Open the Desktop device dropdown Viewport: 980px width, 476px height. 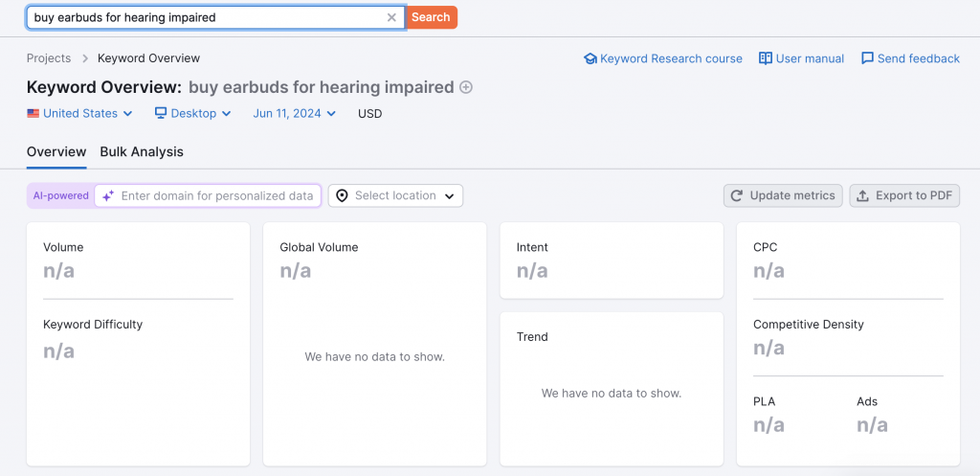[193, 114]
